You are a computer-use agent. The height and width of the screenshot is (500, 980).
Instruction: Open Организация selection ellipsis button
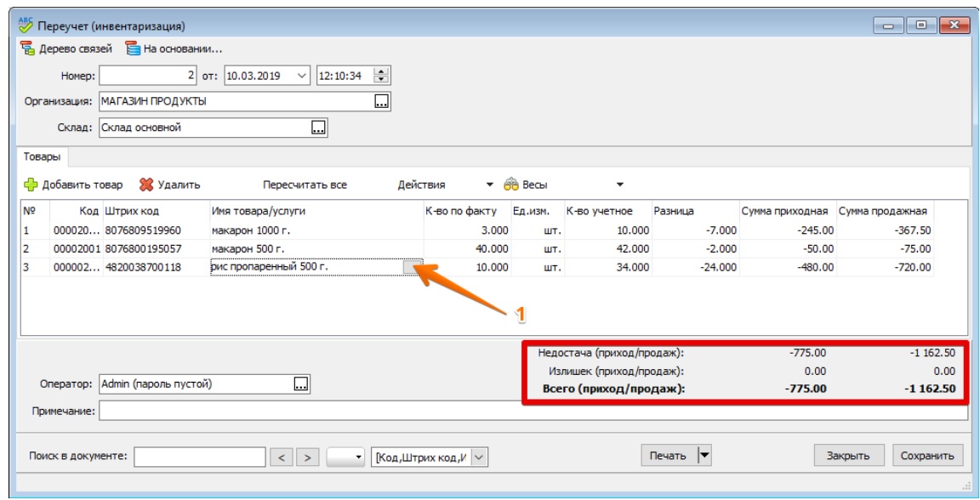[x=381, y=101]
